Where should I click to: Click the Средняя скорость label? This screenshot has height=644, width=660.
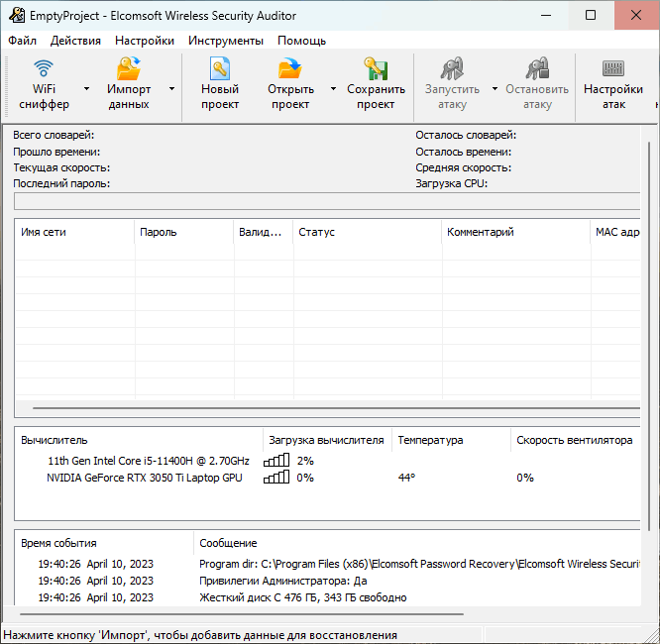click(463, 167)
